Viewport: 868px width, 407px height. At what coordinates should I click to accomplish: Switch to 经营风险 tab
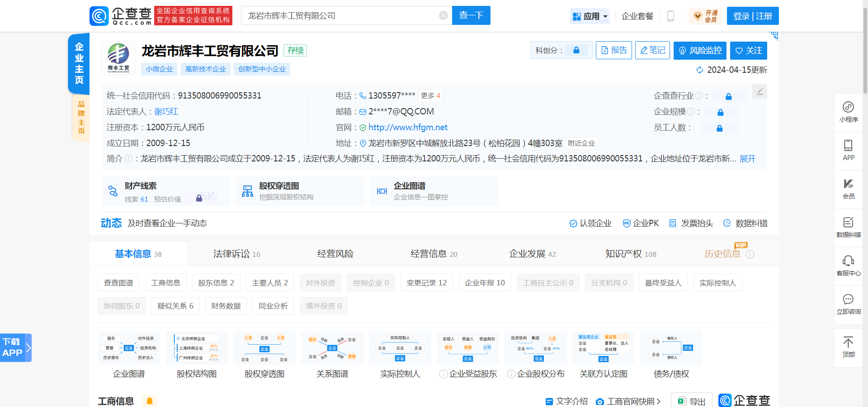[x=335, y=254]
